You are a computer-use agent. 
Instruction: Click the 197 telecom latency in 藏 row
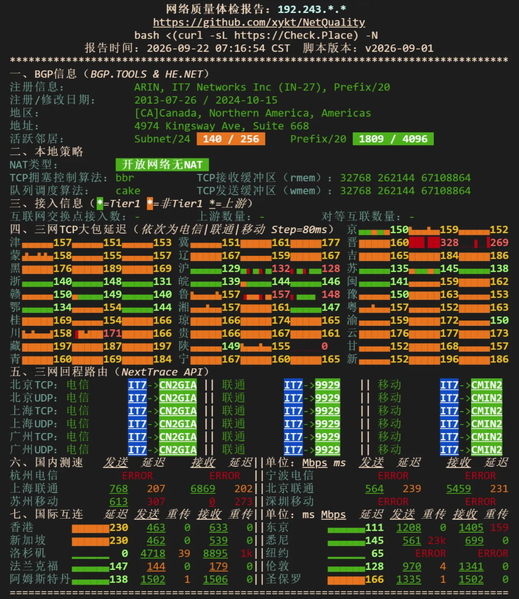[x=62, y=346]
